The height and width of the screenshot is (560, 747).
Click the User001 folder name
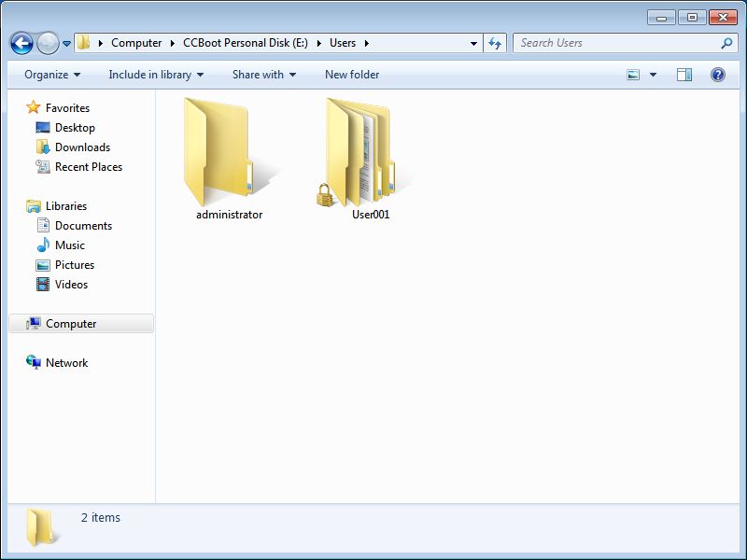(371, 215)
